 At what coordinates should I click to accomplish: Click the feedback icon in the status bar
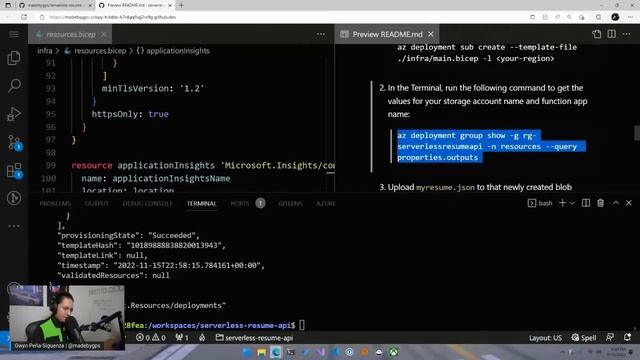(610, 338)
